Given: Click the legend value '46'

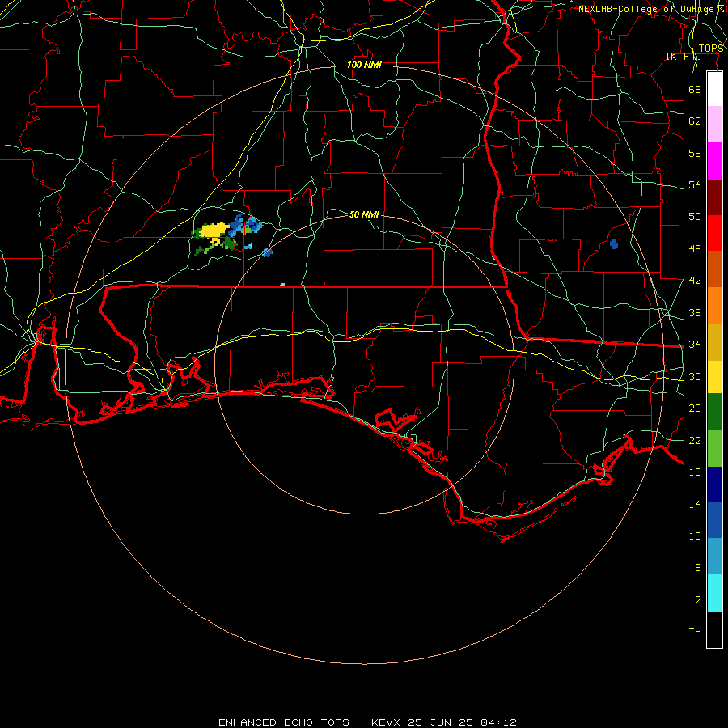Looking at the screenshot, I should pos(695,249).
